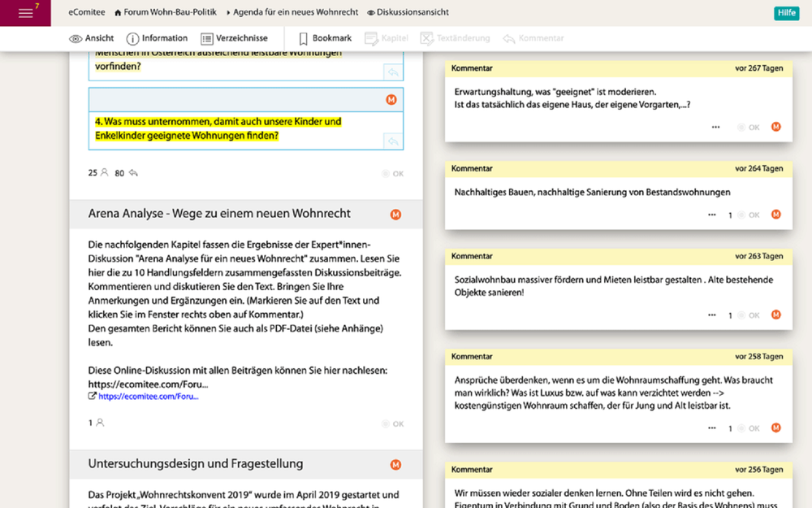
Task: Toggle OK on the 'Sozialwohnbau' comment
Action: coord(749,315)
